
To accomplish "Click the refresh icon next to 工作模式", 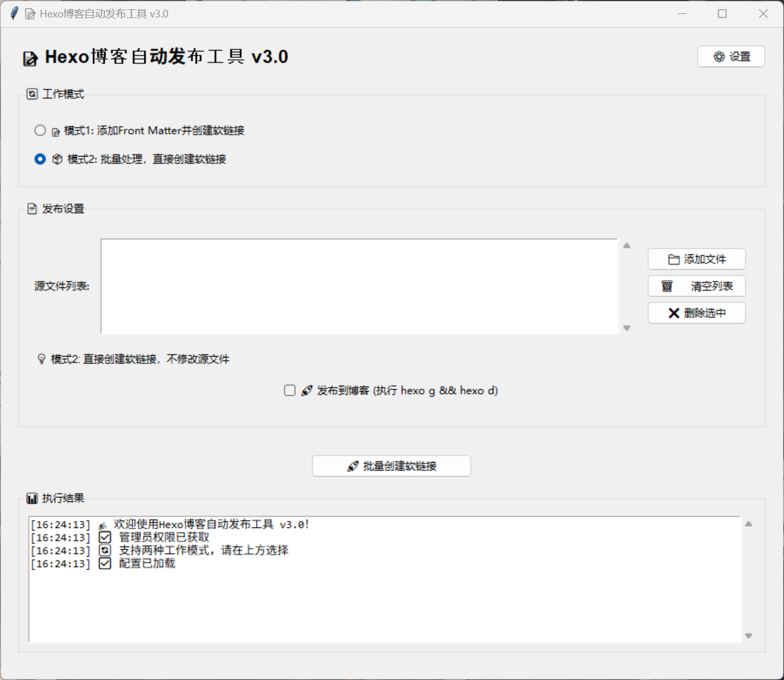I will tap(32, 94).
